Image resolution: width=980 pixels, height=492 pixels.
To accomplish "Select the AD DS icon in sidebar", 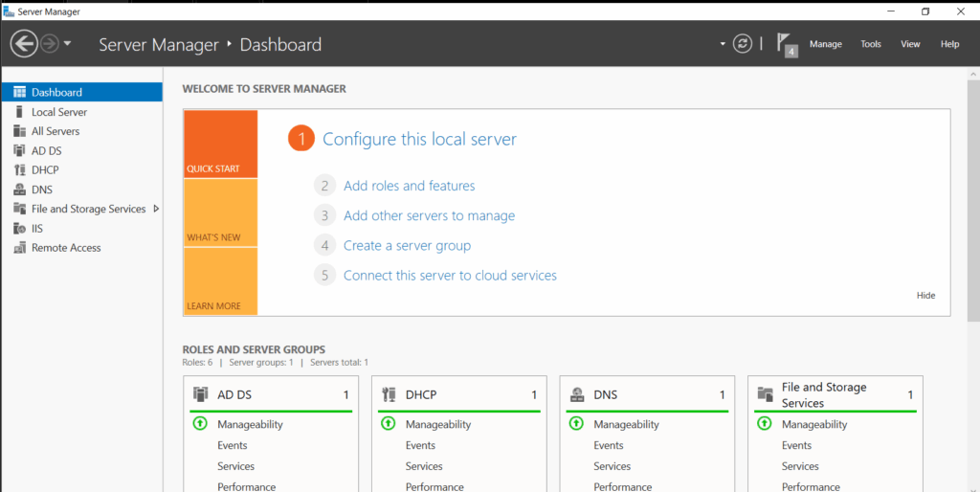I will coord(19,150).
